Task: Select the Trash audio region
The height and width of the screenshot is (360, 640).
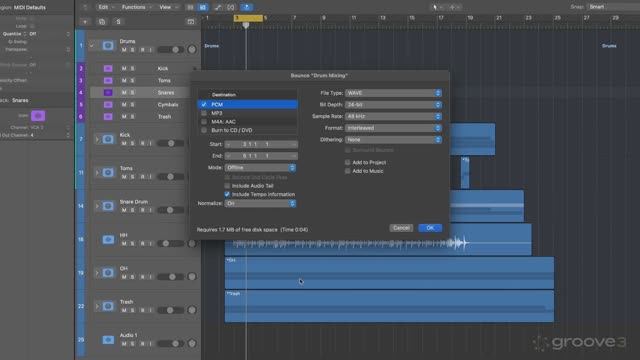Action: [389, 306]
